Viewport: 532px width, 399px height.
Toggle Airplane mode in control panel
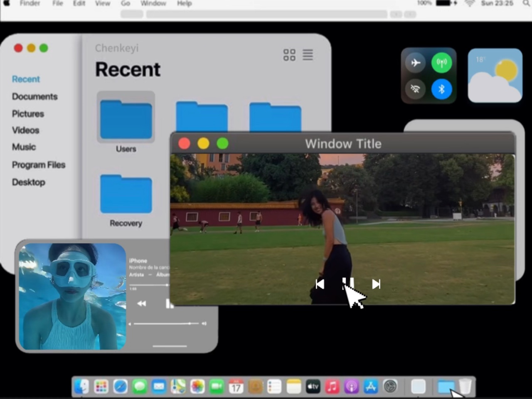(x=415, y=63)
